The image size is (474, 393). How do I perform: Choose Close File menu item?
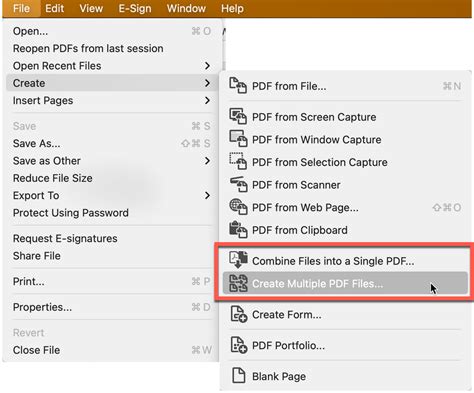112,350
